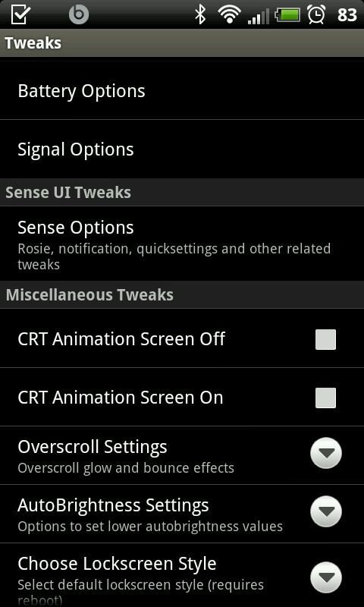Tap the Beats audio status icon
This screenshot has width=364, height=607.
click(79, 14)
